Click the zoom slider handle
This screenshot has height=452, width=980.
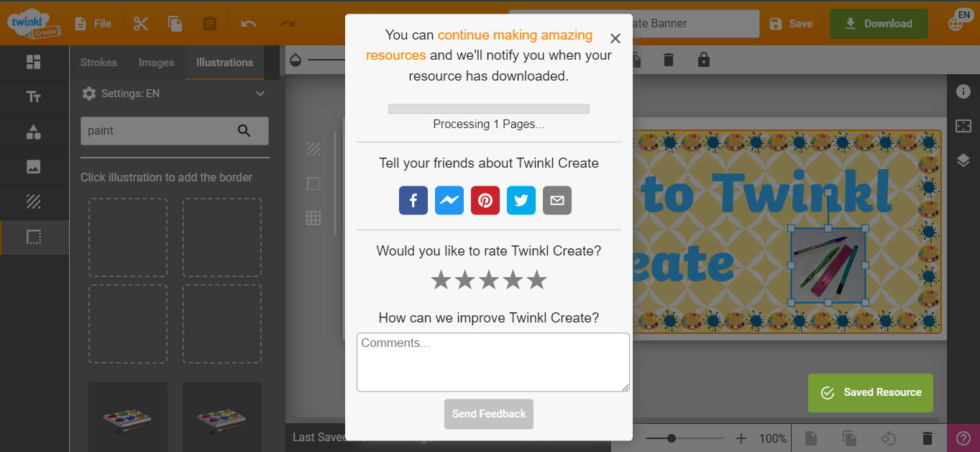(672, 438)
